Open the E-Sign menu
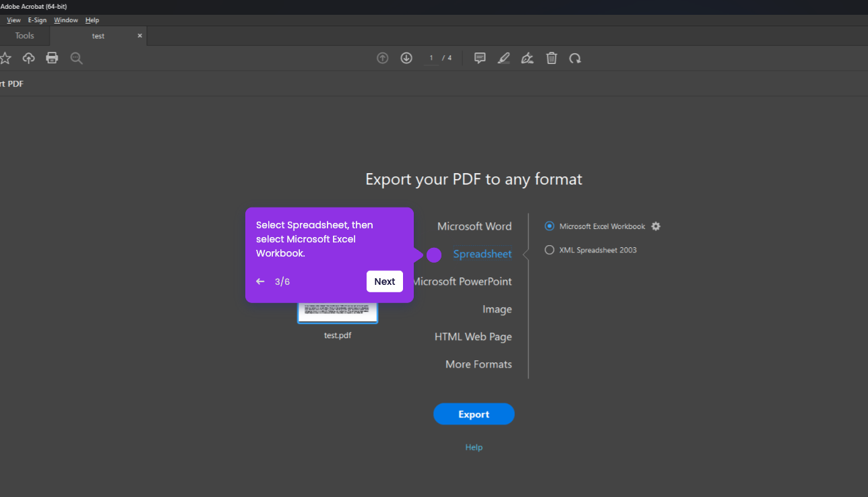 (x=37, y=20)
